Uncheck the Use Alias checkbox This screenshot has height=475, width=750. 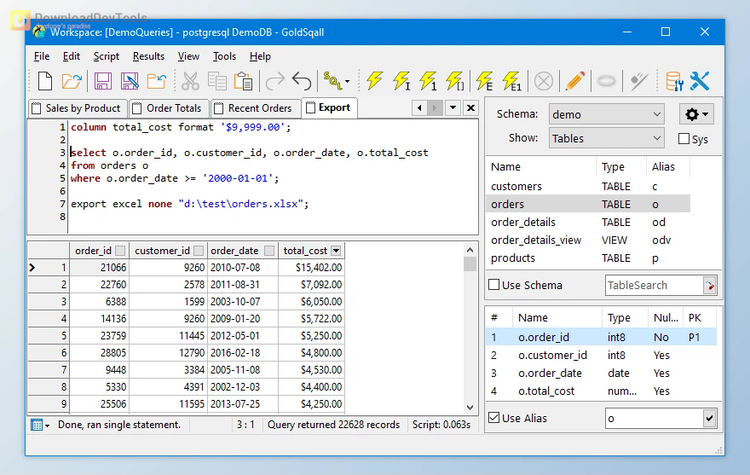click(494, 418)
